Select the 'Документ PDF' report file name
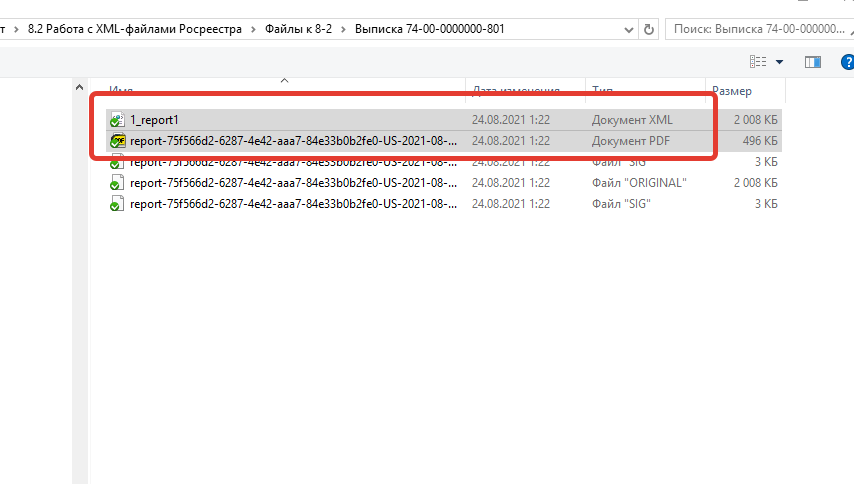The width and height of the screenshot is (854, 484). tap(293, 141)
